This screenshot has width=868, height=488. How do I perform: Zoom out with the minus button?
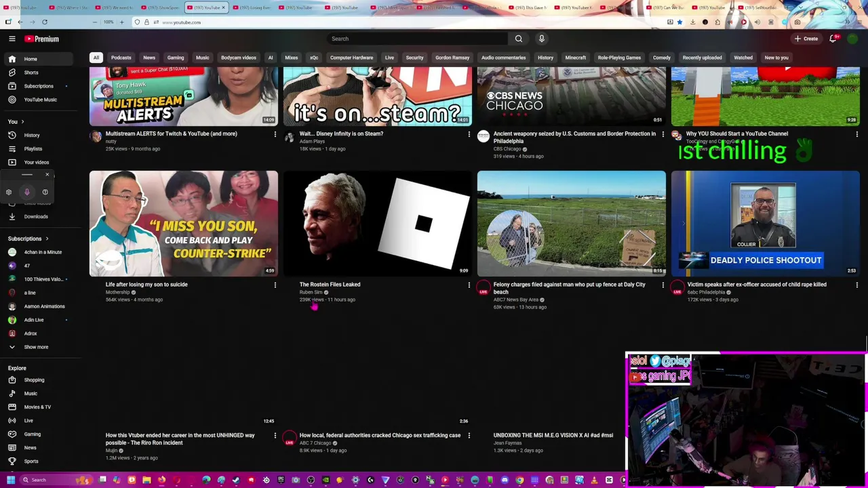click(x=95, y=22)
